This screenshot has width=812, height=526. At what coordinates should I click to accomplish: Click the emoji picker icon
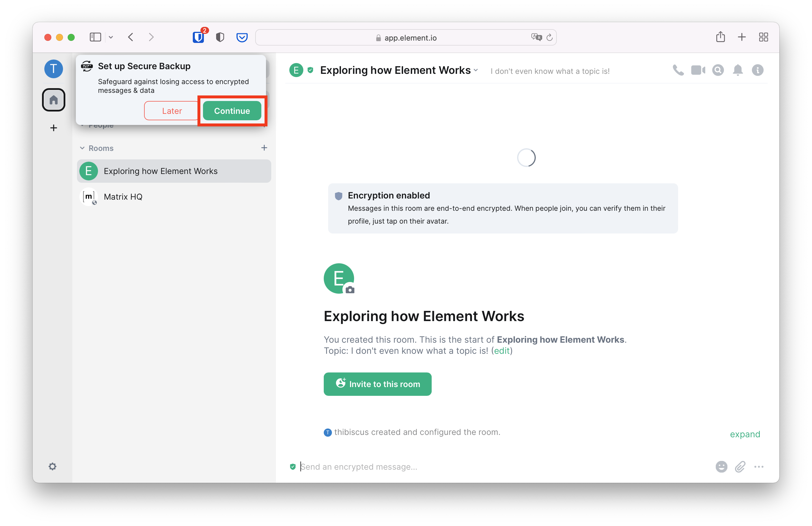tap(722, 467)
